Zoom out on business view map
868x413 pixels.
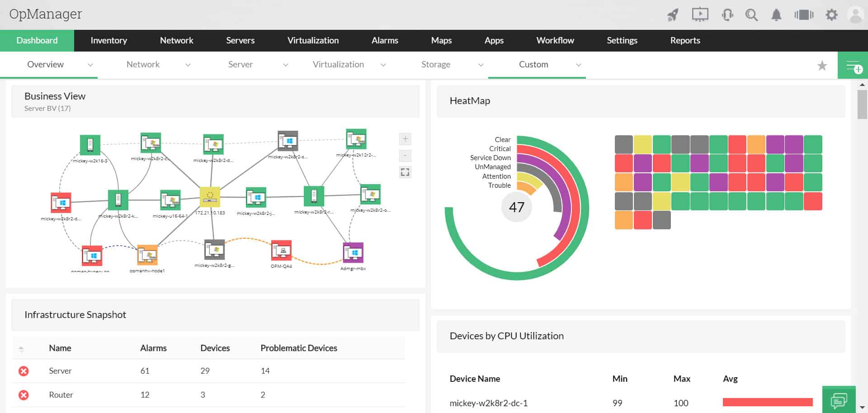[405, 156]
